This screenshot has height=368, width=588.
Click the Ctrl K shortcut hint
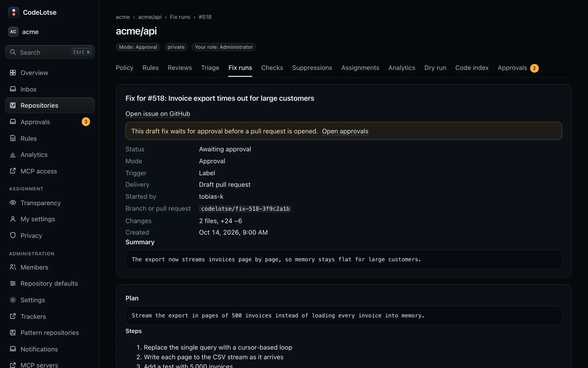click(x=82, y=52)
